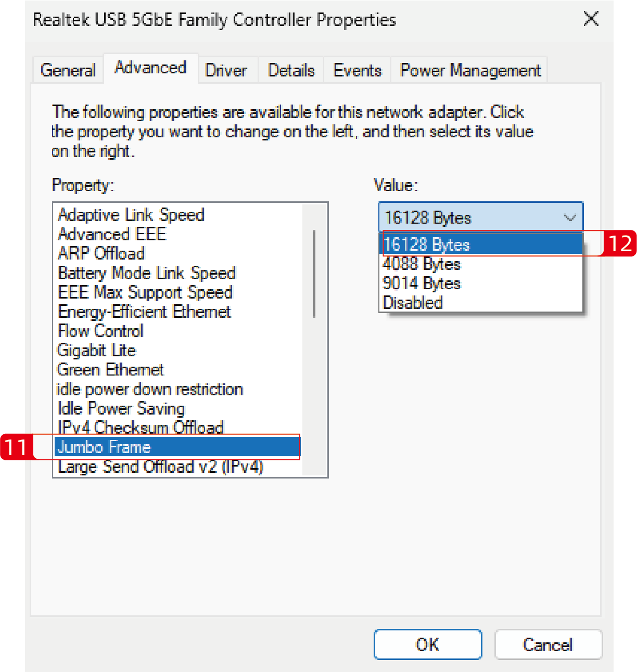The image size is (637, 672).
Task: Confirm changes with the OK button
Action: tap(427, 644)
